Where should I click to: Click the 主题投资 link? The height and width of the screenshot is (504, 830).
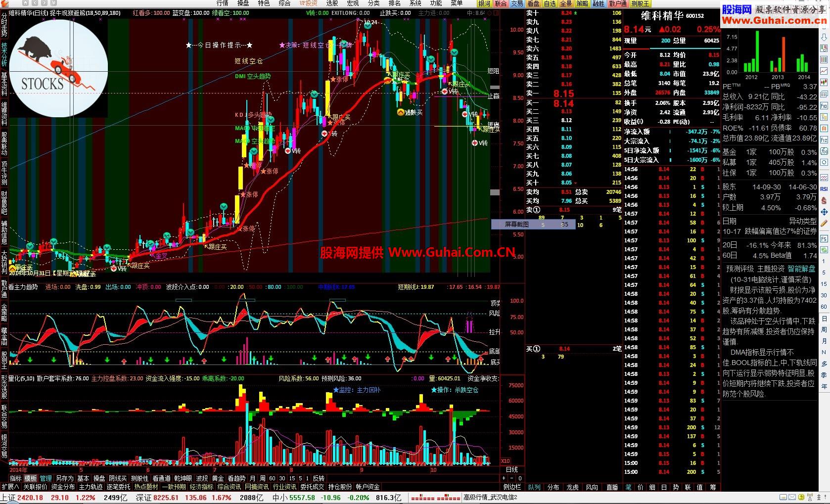(771, 269)
